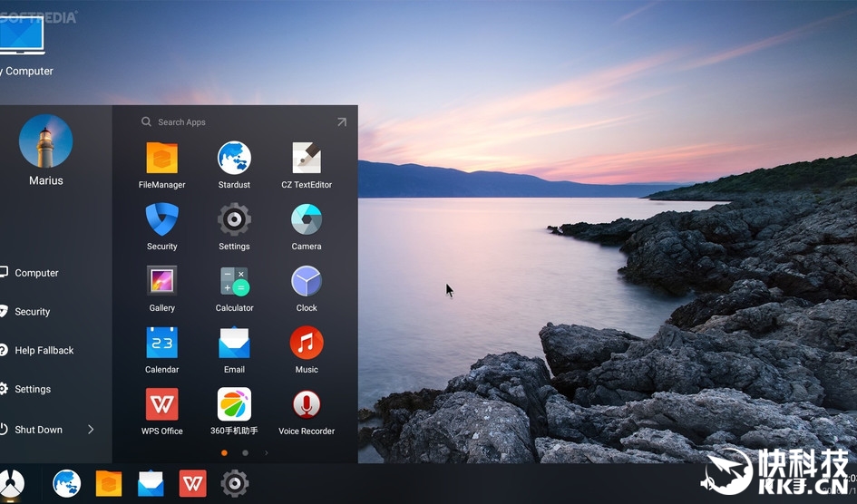Open the FileManager app
The image size is (857, 504).
(x=161, y=159)
